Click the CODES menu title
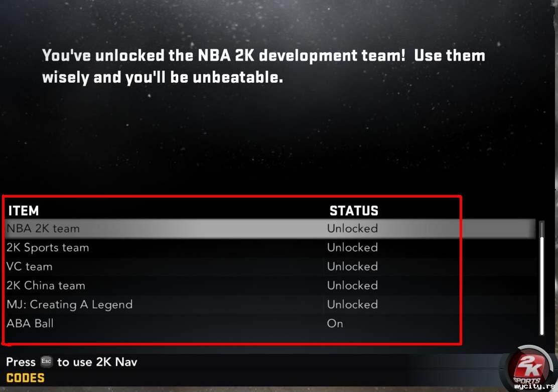 click(25, 378)
